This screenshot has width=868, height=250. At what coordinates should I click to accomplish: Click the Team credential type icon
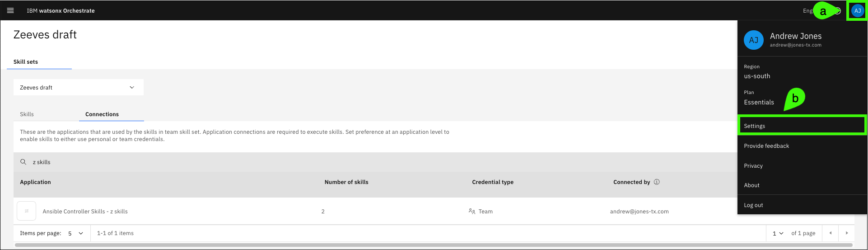pos(472,211)
